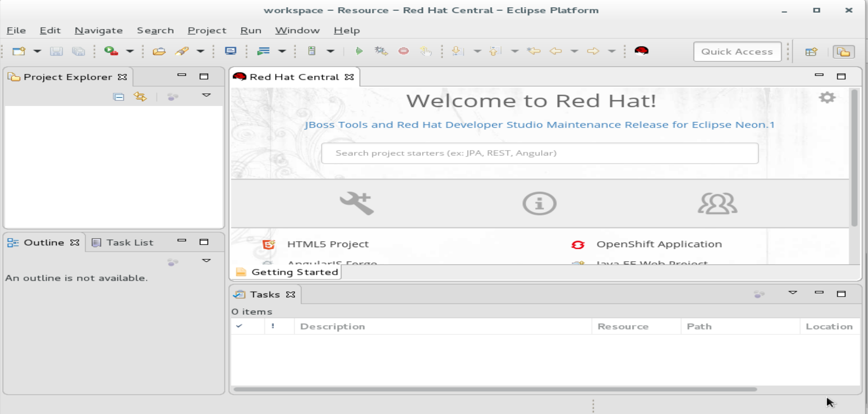Screen dimensions: 868x414
Task: Click the red Stop circle icon
Action: click(403, 51)
